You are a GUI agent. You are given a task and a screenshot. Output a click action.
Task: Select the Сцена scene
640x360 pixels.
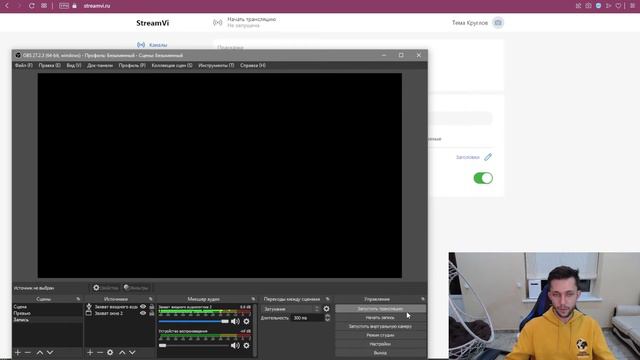[x=47, y=307]
